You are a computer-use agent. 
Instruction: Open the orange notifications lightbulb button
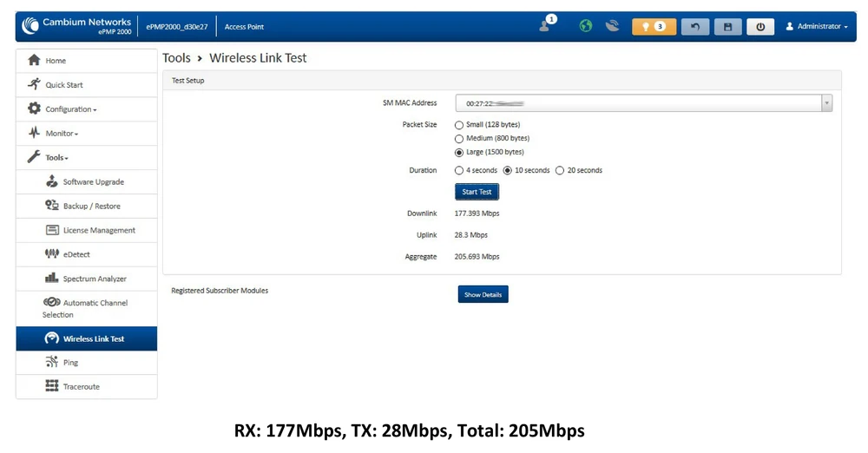click(x=654, y=27)
